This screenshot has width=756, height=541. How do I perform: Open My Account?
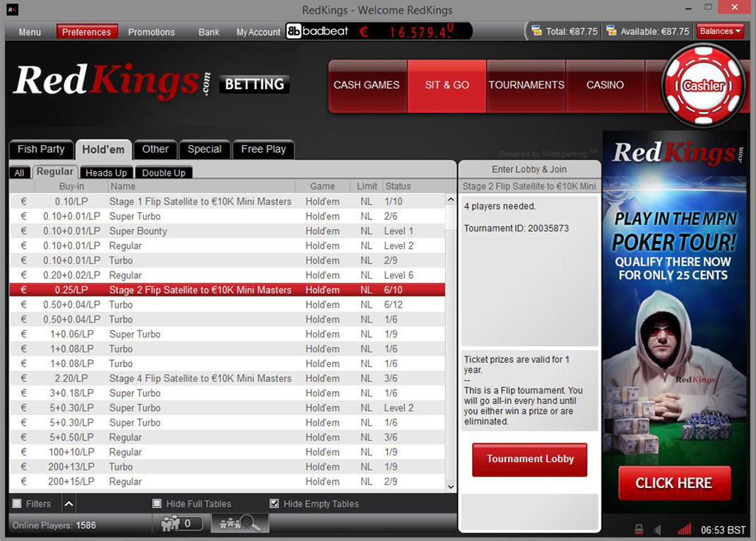(x=258, y=32)
